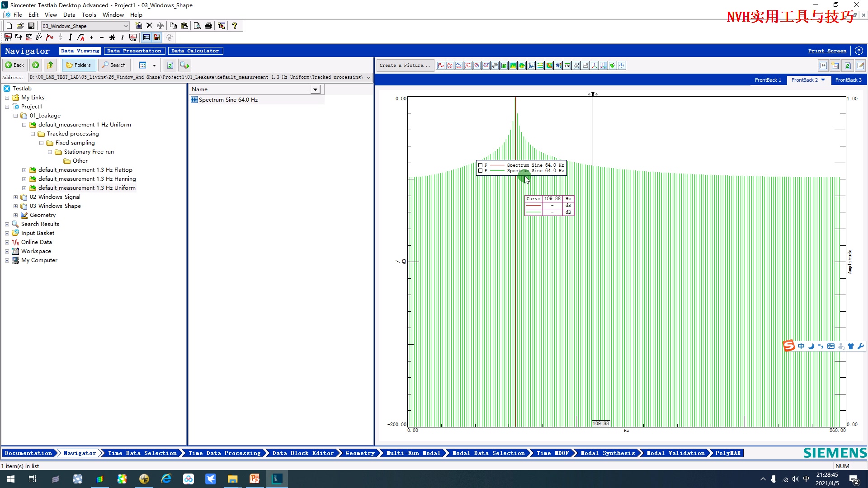This screenshot has height=488, width=868.
Task: Expand the 02_Windows_Signal tree node
Action: click(x=15, y=197)
